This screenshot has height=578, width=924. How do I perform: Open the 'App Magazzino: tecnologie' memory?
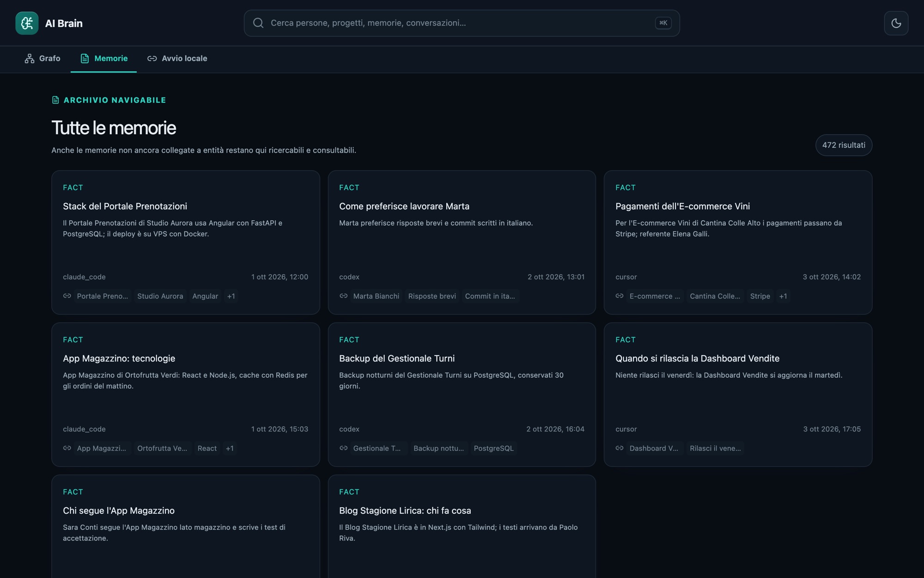(185, 394)
